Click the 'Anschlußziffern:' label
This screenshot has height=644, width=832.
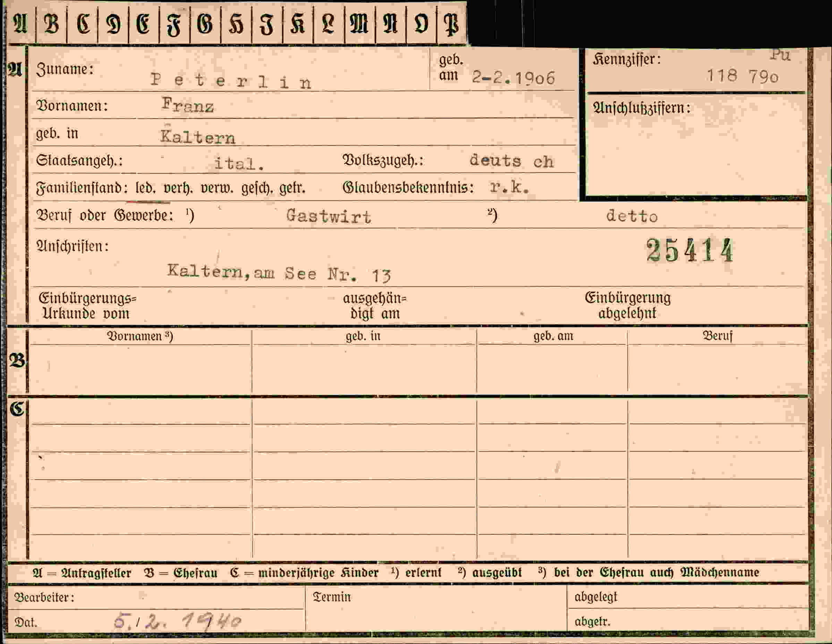pyautogui.click(x=642, y=108)
